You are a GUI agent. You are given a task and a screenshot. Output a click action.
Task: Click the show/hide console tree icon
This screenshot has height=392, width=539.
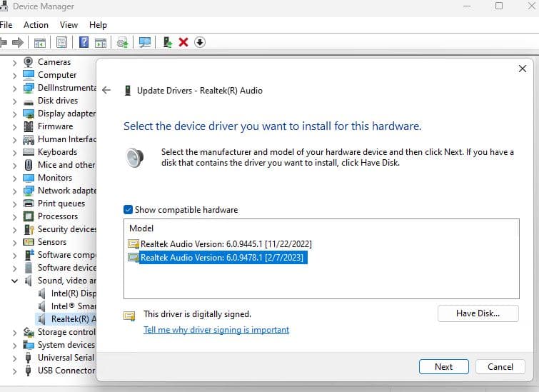pos(40,43)
